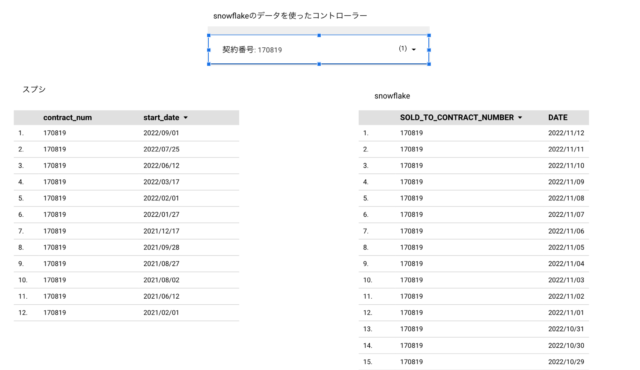Select DATE cell 2022/11/04
This screenshot has height=370, width=640.
click(566, 264)
